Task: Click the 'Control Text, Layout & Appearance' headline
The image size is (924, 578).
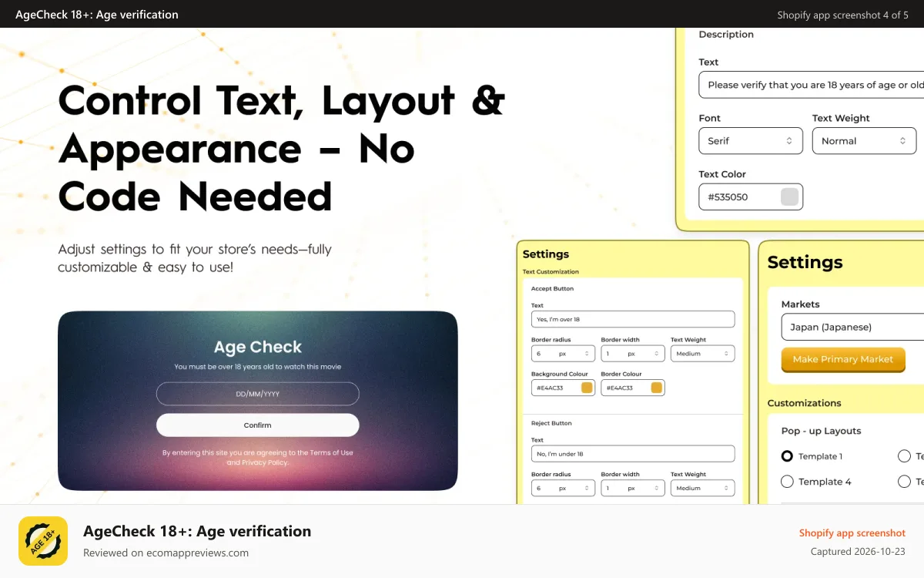Action: (x=282, y=148)
